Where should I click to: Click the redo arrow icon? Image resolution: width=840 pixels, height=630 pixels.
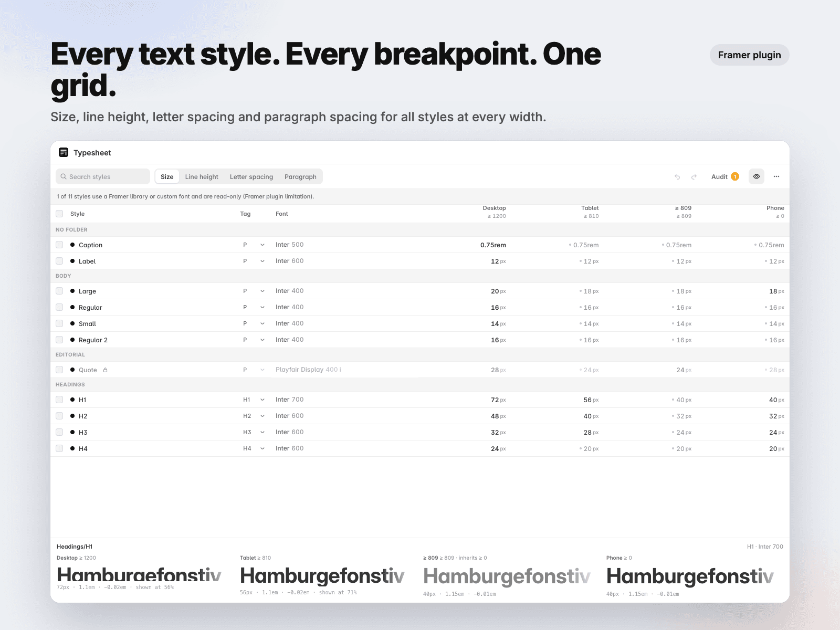[694, 177]
